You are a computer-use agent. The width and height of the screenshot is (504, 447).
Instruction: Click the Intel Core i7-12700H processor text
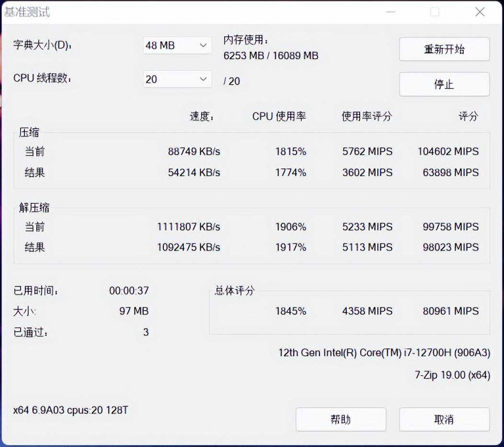click(384, 353)
